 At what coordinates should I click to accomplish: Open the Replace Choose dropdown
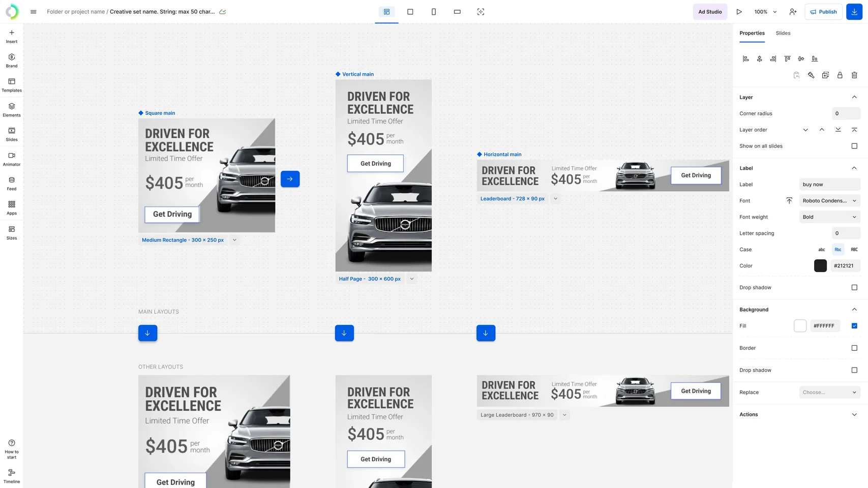(830, 392)
